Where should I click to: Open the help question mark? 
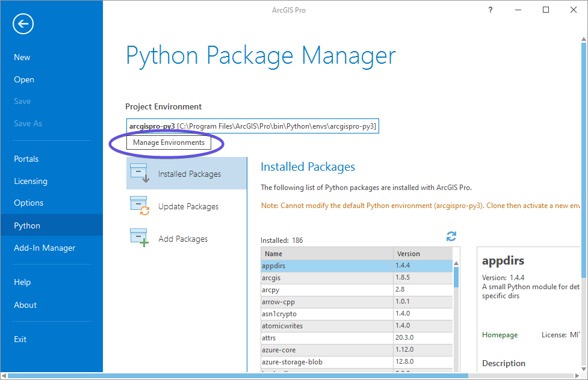(491, 10)
